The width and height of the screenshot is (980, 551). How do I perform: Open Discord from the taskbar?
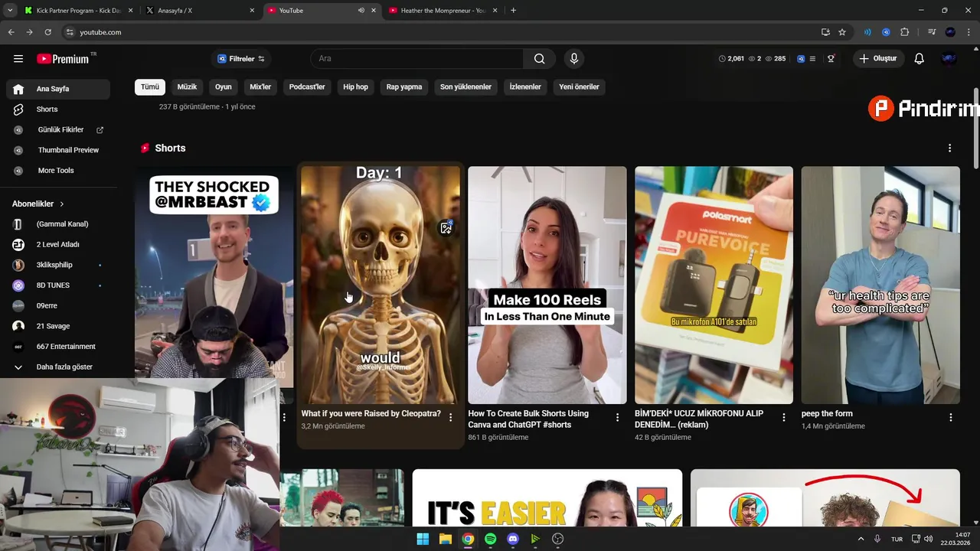513,539
